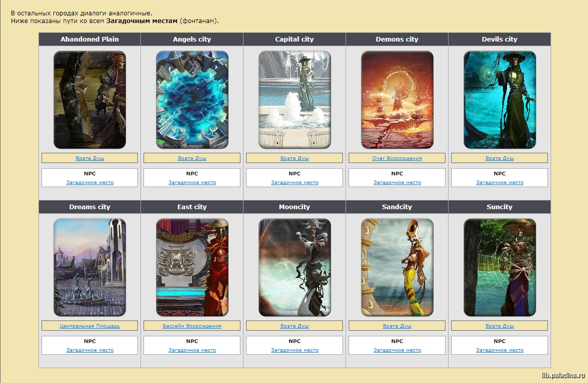Open Загадочное место link under Sandcity
The height and width of the screenshot is (383, 588).
coord(397,350)
